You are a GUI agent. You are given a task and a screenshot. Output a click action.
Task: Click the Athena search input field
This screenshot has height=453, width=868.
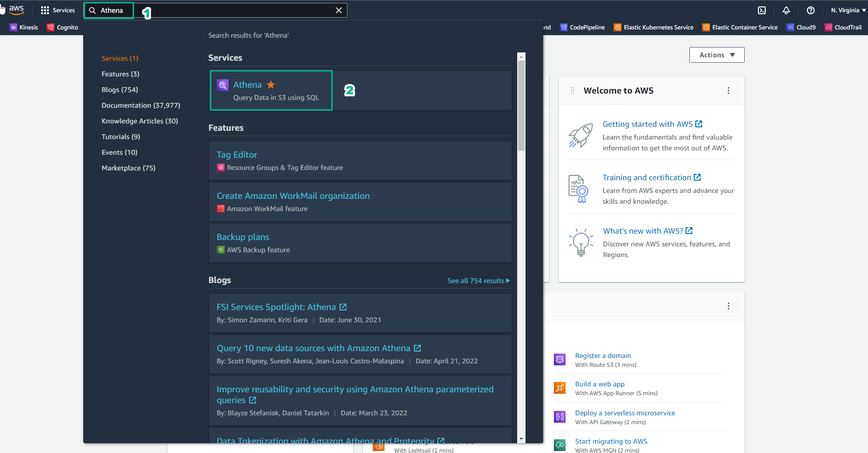coord(215,10)
